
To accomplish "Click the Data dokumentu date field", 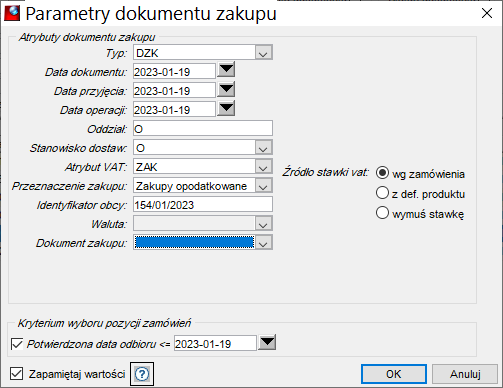I will (174, 72).
